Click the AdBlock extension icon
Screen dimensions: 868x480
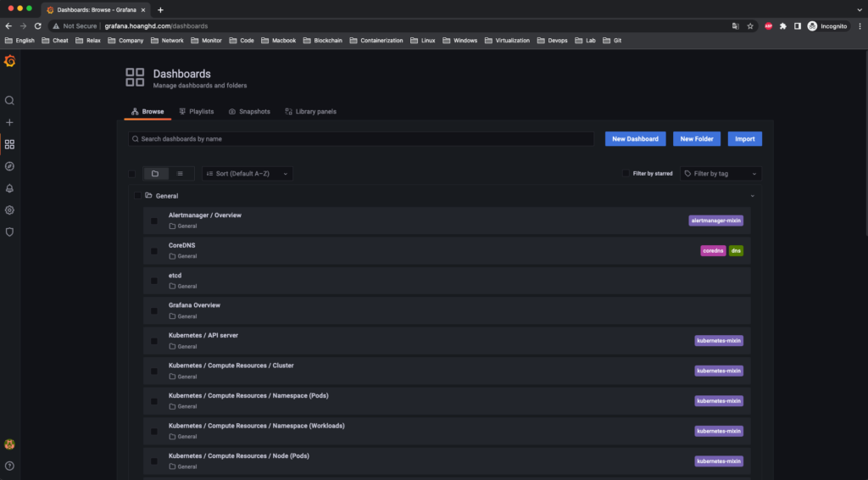768,26
